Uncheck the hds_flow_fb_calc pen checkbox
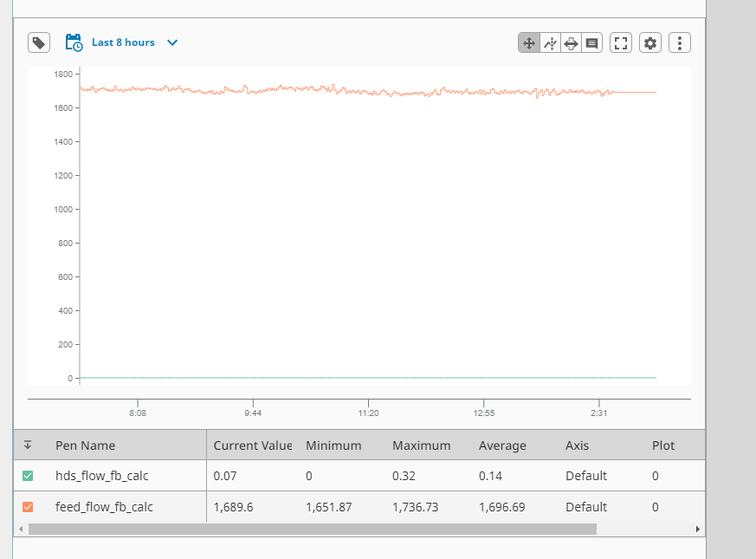This screenshot has width=756, height=559. click(x=28, y=476)
